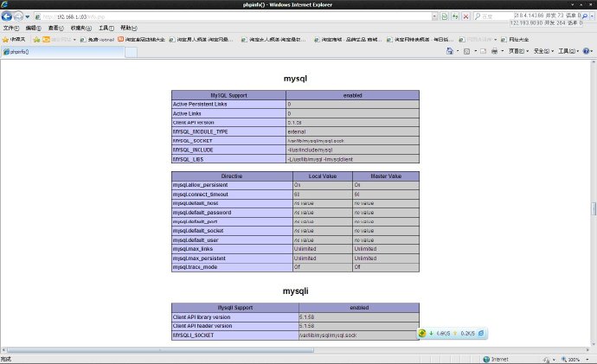The height and width of the screenshot is (364, 597).
Task: Open the 网址大全 favorites link
Action: pyautogui.click(x=515, y=40)
